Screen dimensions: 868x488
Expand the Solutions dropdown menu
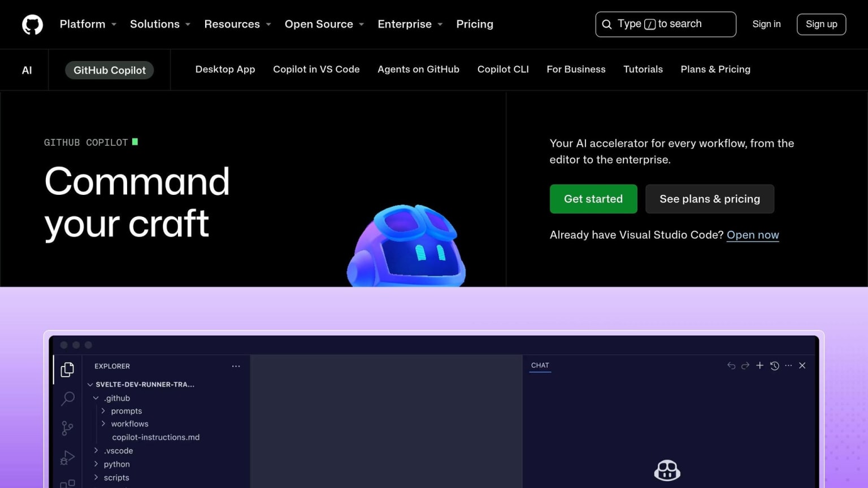click(160, 24)
